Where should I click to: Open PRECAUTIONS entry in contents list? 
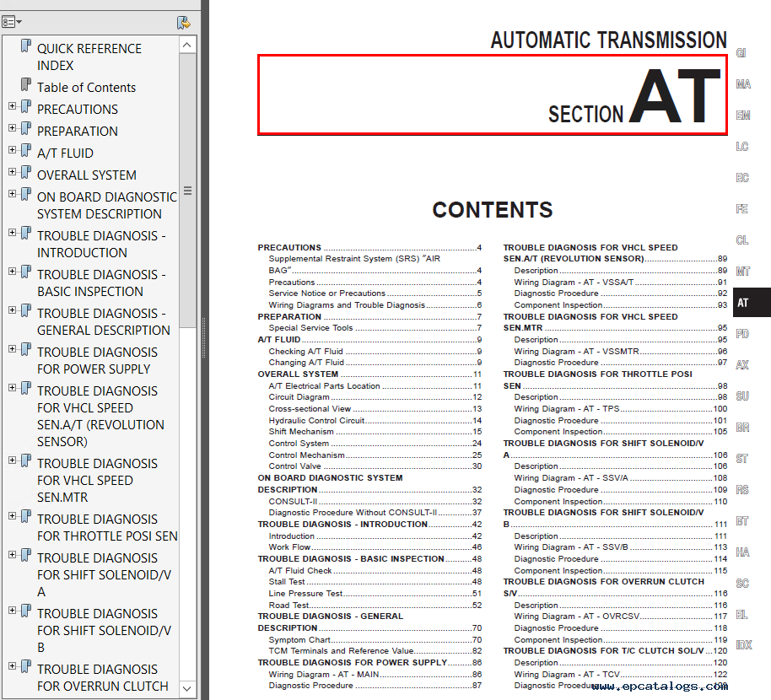click(369, 248)
